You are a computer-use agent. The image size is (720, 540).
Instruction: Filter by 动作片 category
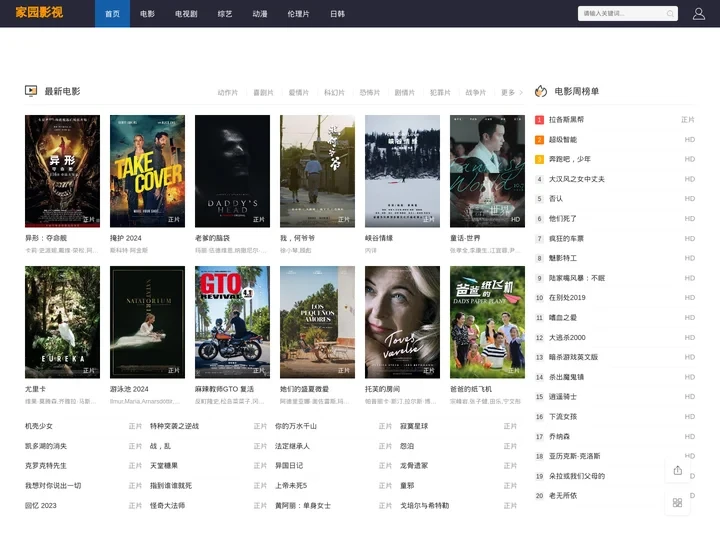click(x=228, y=93)
